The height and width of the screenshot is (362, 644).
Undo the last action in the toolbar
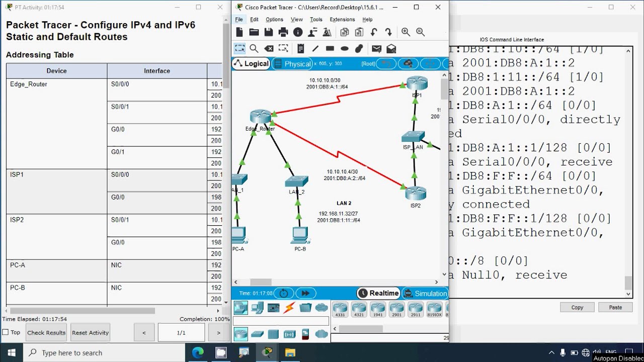point(374,32)
